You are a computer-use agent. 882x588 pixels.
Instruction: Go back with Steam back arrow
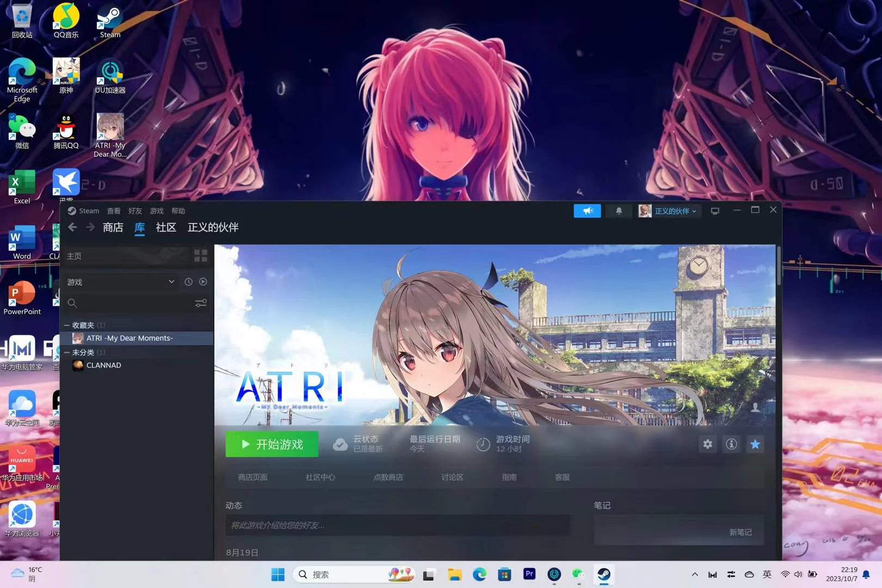click(72, 227)
